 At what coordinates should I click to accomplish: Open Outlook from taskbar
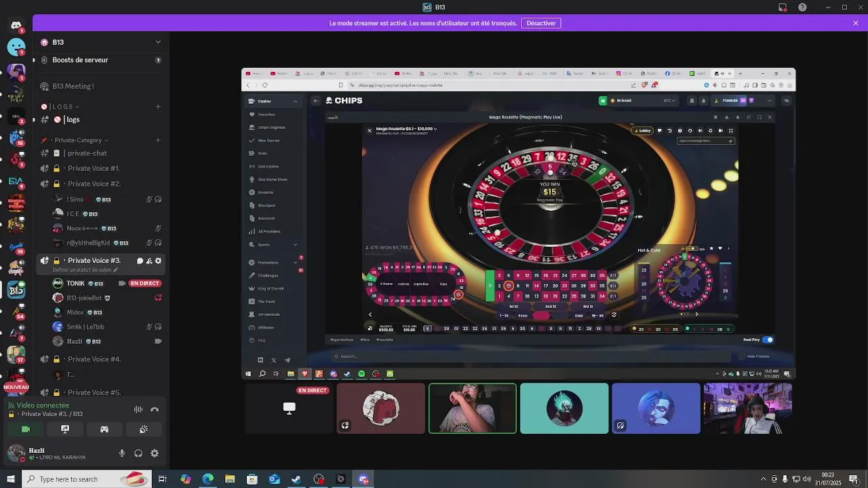(x=274, y=479)
